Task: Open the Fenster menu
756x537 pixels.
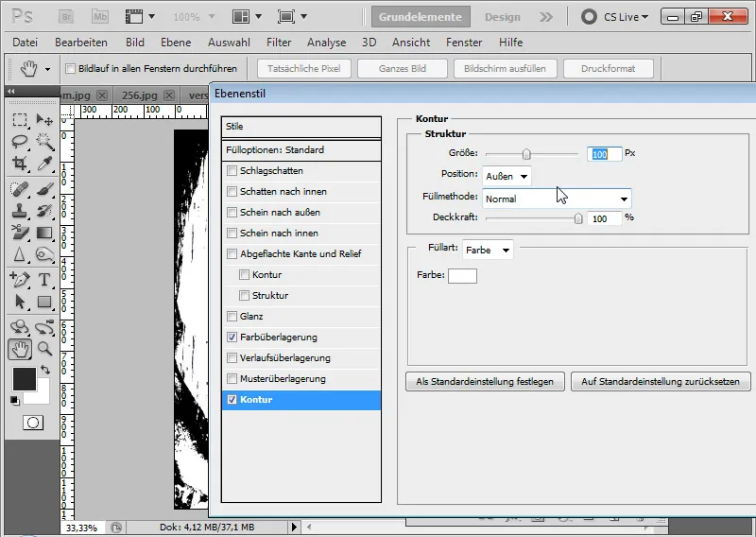Action: 464,43
